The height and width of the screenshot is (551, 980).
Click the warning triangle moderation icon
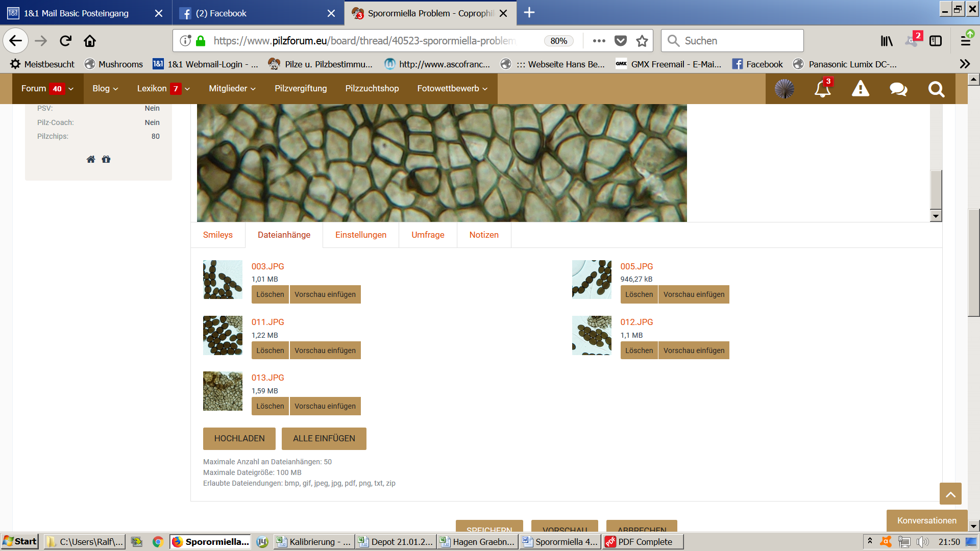pyautogui.click(x=860, y=89)
